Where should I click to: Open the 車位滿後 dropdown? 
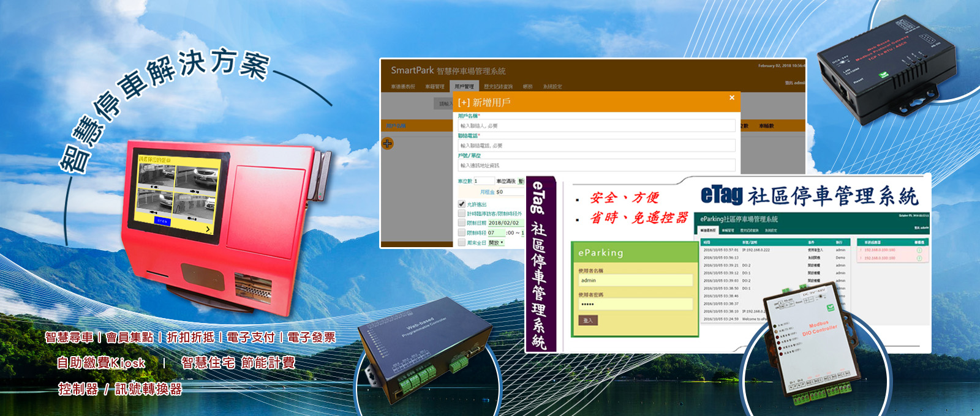[521, 181]
